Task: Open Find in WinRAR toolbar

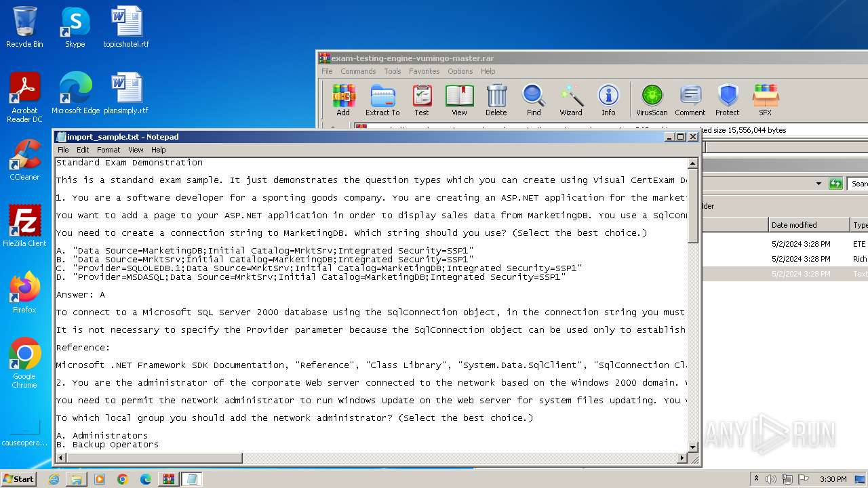Action: 534,100
